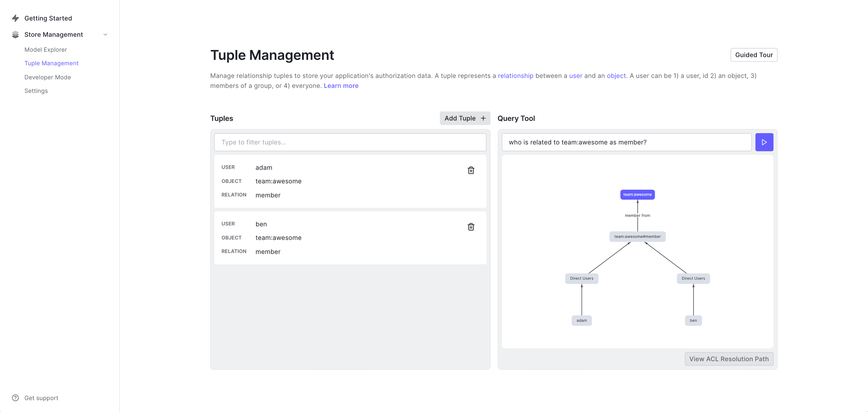The width and height of the screenshot is (868, 412).
Task: Click View ACL Resolution Path button
Action: click(x=729, y=359)
